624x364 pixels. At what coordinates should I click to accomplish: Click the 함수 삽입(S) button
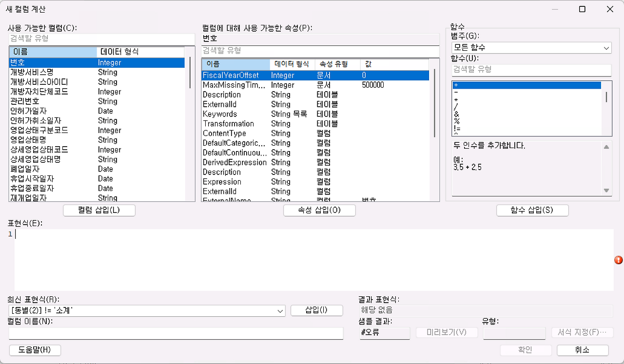click(532, 210)
